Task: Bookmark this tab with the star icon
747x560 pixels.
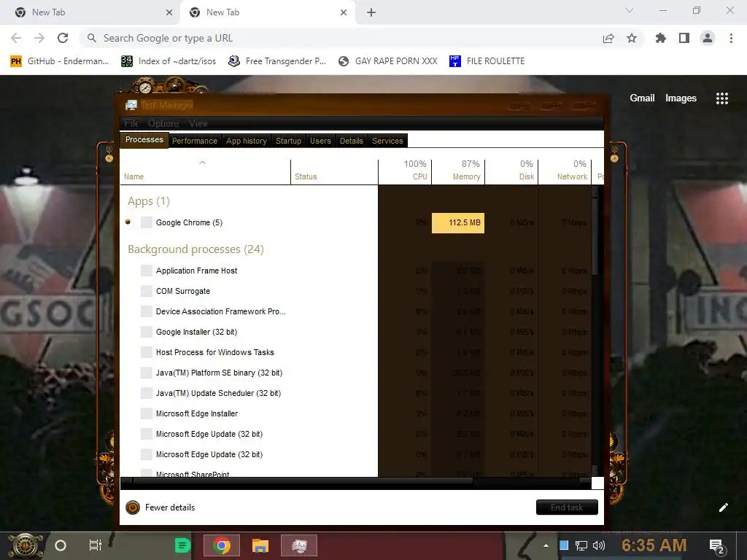Action: tap(632, 38)
